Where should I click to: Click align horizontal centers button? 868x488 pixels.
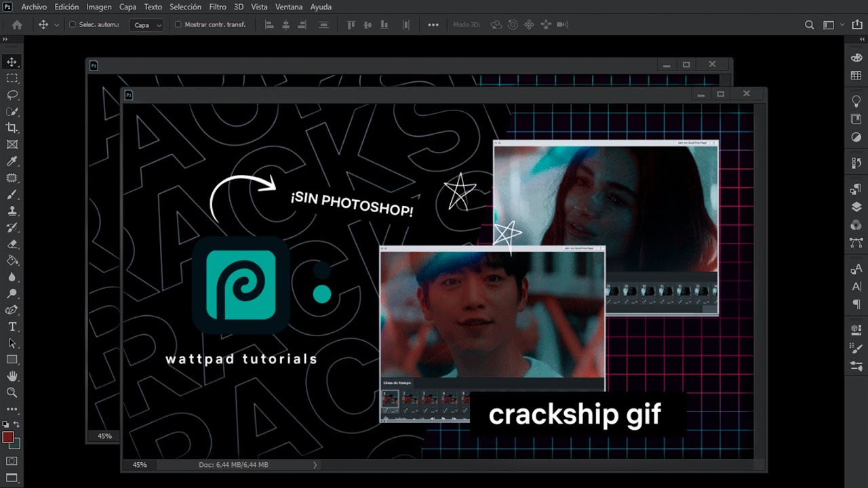point(285,24)
